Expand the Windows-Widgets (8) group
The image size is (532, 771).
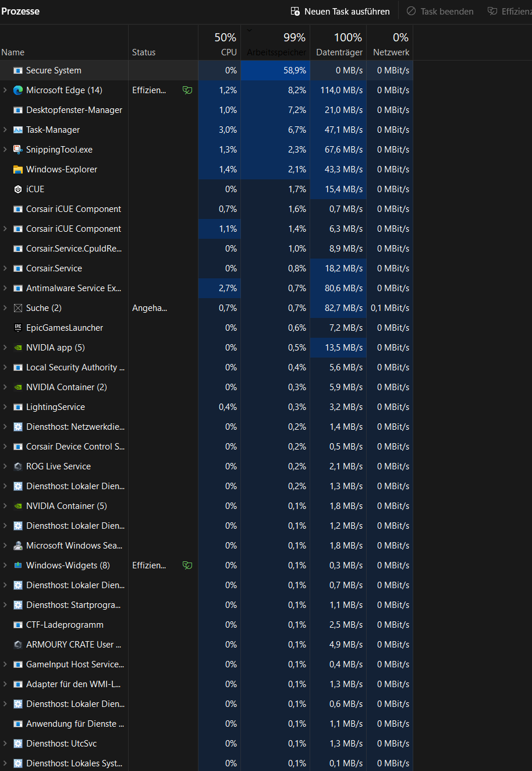(x=5, y=565)
